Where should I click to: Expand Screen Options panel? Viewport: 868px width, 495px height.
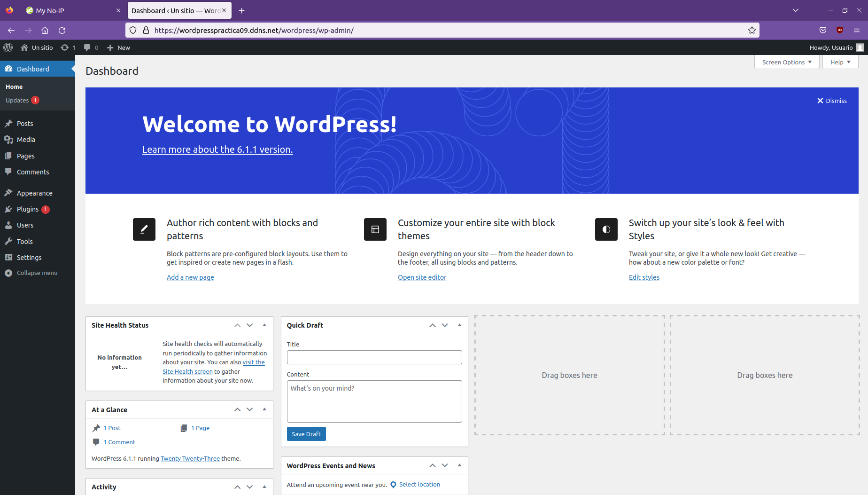[x=787, y=62]
